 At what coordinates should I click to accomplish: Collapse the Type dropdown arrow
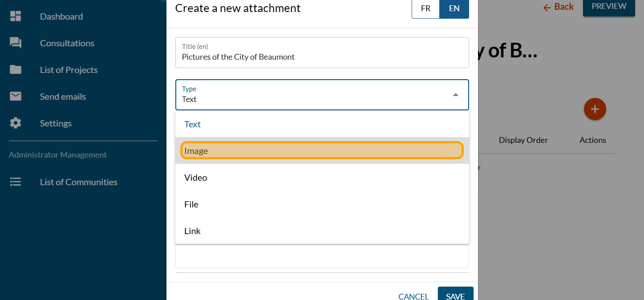(455, 95)
